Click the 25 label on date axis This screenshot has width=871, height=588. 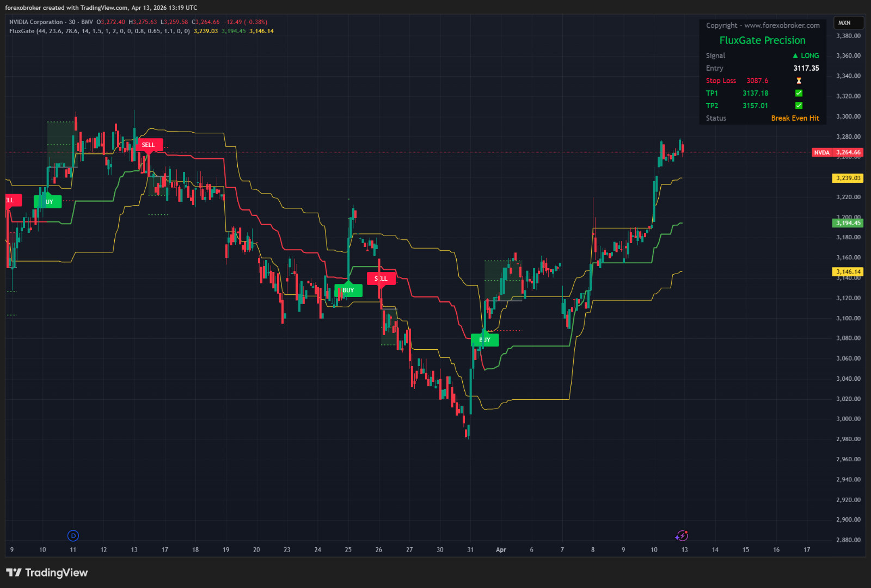(x=348, y=550)
